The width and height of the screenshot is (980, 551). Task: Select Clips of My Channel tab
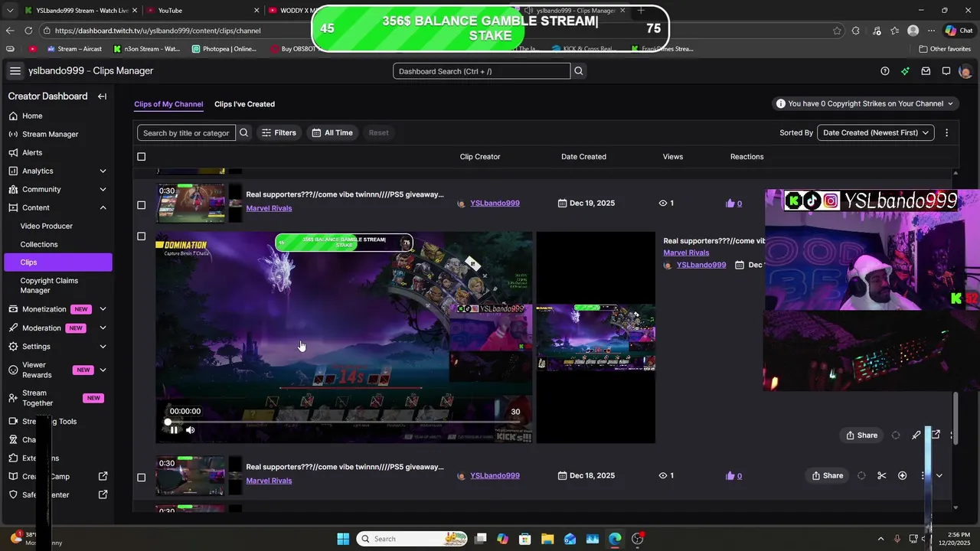tap(168, 104)
